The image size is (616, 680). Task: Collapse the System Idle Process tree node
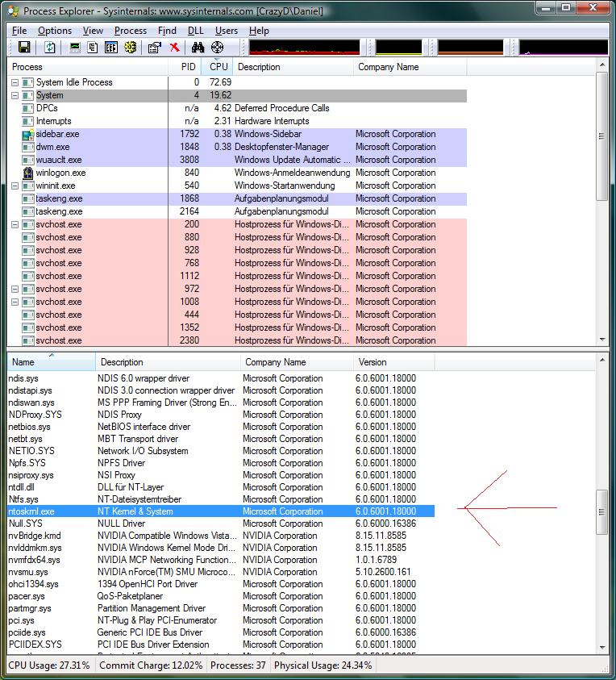15,82
